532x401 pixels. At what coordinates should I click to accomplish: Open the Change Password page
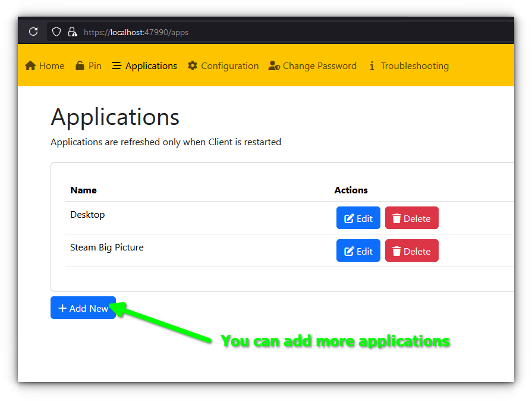click(x=312, y=66)
